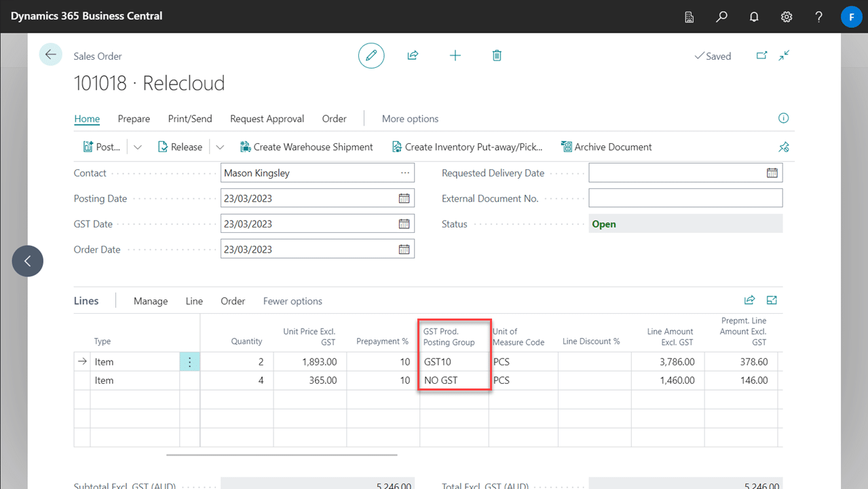The height and width of the screenshot is (489, 868).
Task: Click the line amount 1,460.00 cell
Action: point(668,380)
